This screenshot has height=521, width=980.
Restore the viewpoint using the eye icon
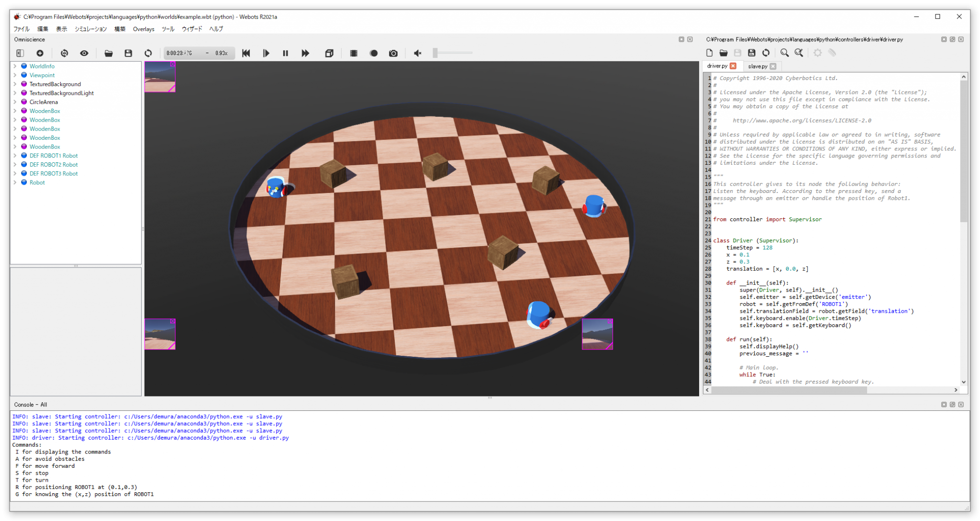(84, 53)
